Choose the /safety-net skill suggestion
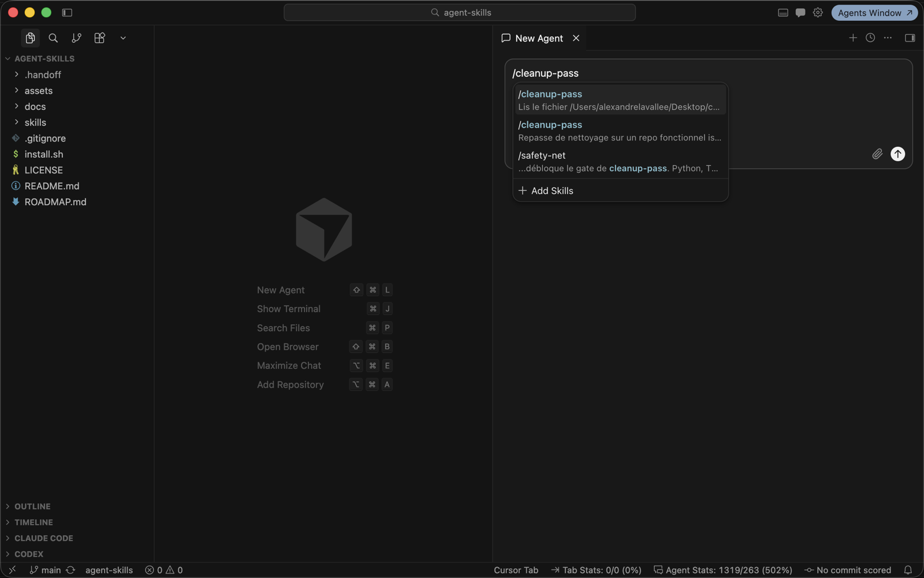 (x=620, y=161)
